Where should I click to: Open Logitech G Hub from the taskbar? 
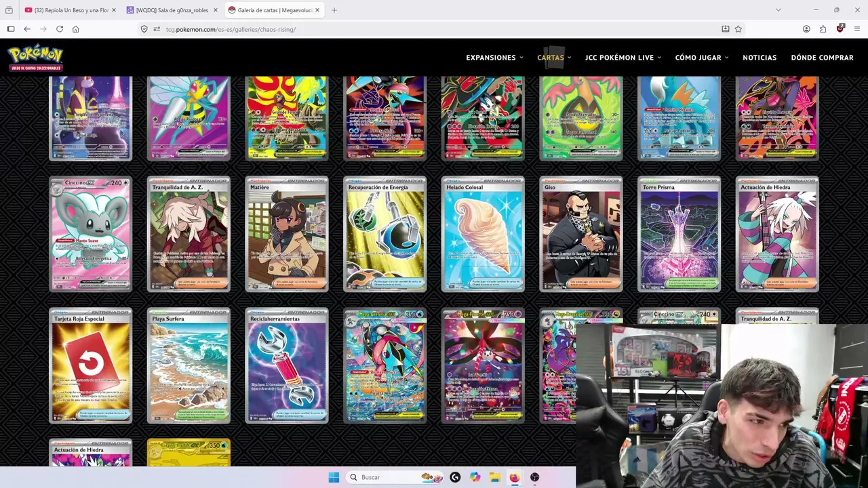[x=455, y=477]
